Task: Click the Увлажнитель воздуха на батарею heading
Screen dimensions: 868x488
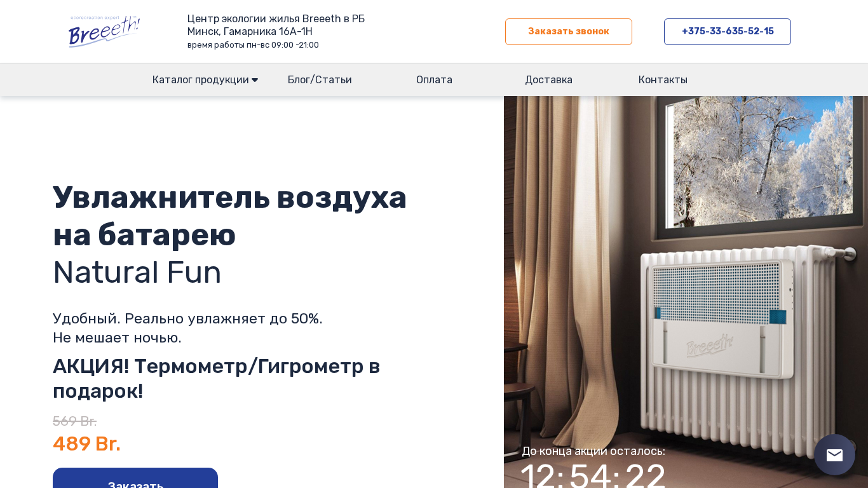Action: pyautogui.click(x=229, y=215)
